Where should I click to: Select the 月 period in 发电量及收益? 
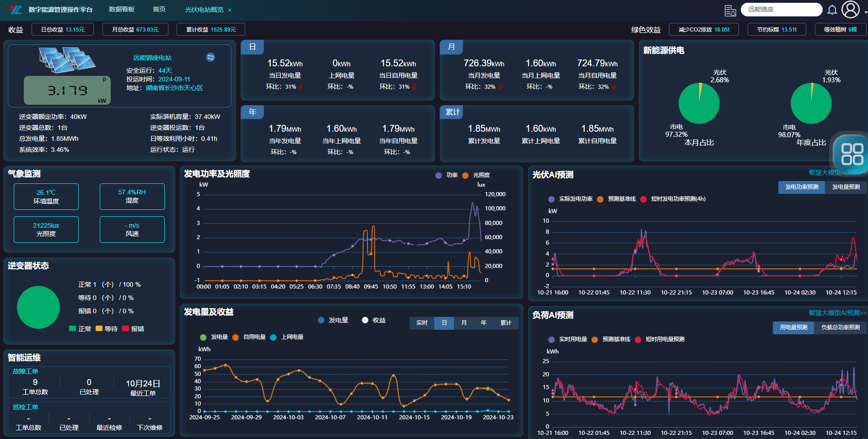pos(464,323)
